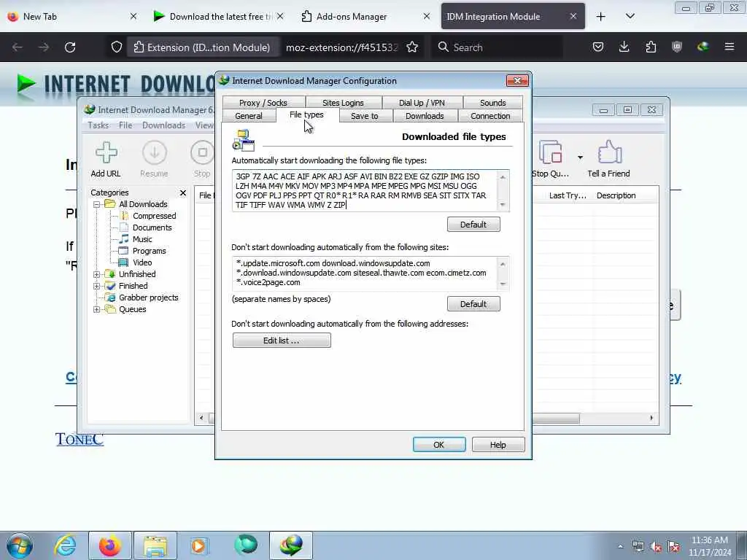Screen dimensions: 747x560
Task: Open a new Firefox tab
Action: click(x=601, y=17)
